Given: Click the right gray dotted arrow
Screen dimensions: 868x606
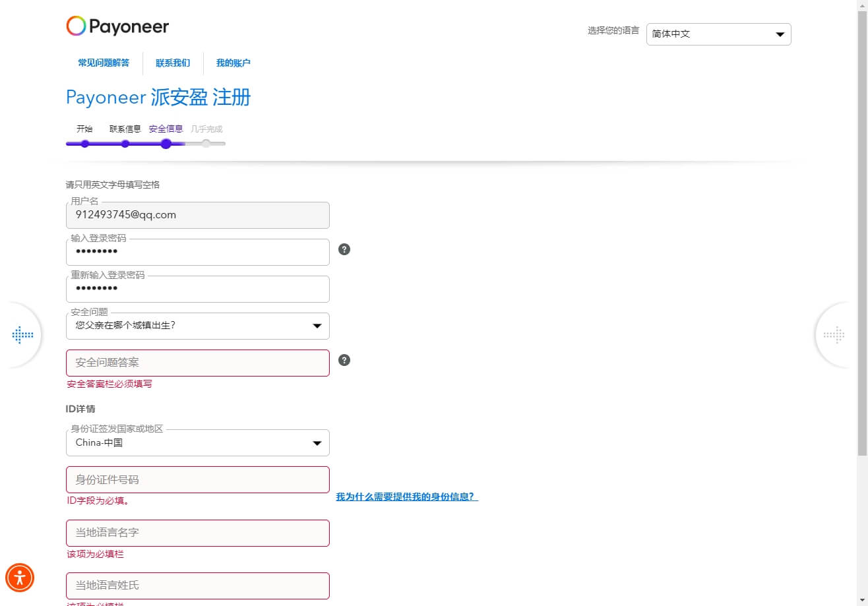Looking at the screenshot, I should pyautogui.click(x=834, y=335).
